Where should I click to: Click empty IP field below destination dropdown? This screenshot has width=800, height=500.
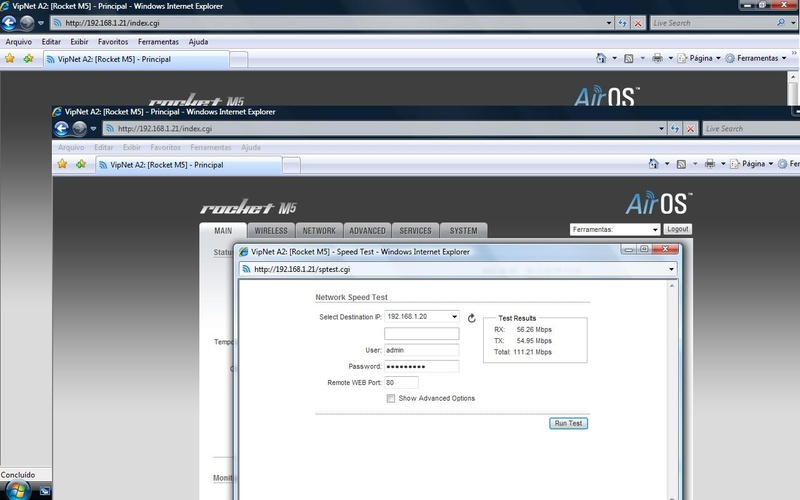tap(421, 334)
